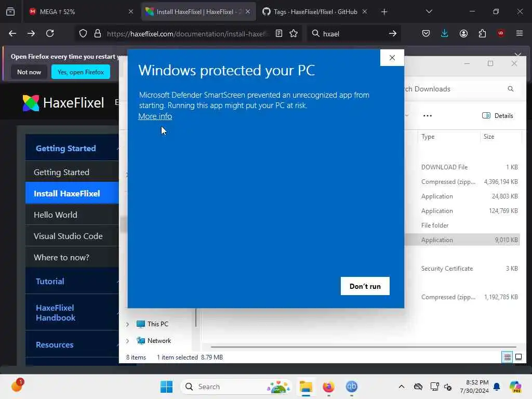The image size is (532, 399).
Task: Expand Network in Explorer tree
Action: pos(128,341)
